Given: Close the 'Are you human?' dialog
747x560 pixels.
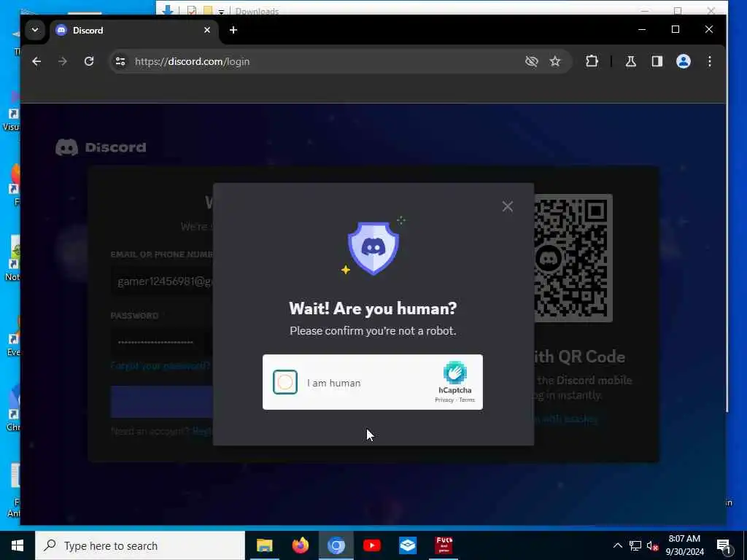Looking at the screenshot, I should tap(508, 206).
